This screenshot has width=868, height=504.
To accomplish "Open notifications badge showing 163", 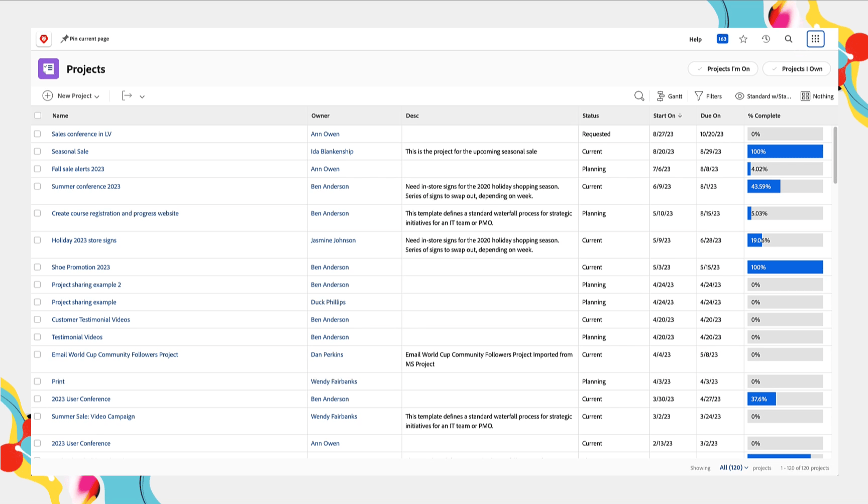I will tap(722, 39).
